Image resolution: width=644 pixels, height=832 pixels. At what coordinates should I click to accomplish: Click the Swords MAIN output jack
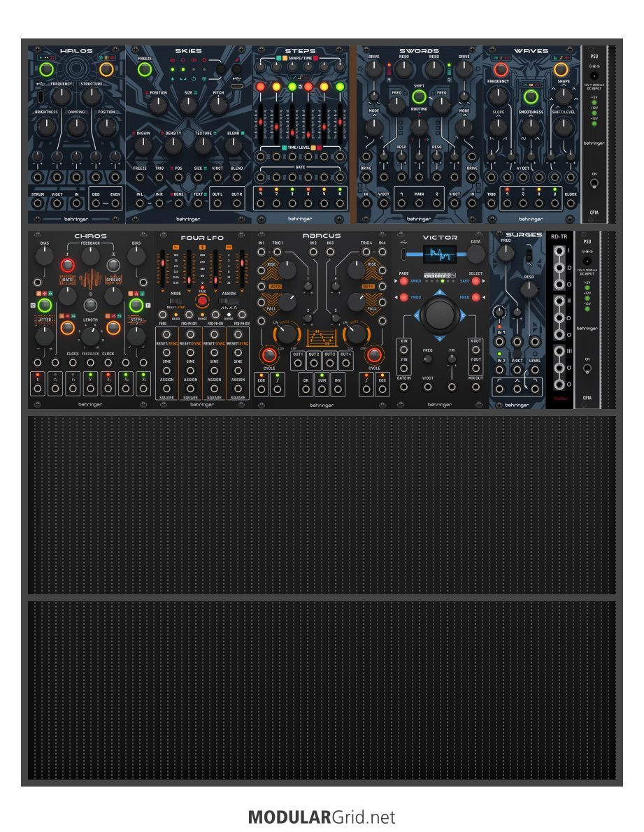coord(419,203)
